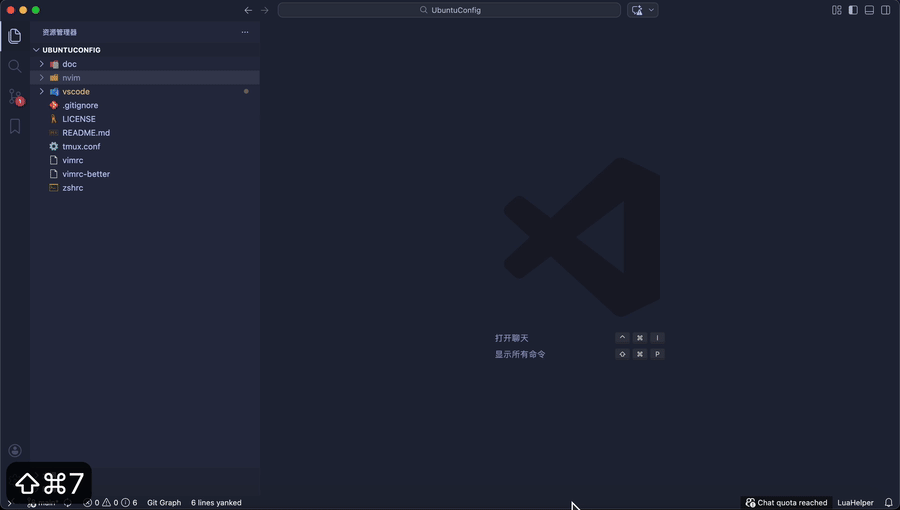
Task: Open Git Graph from the status bar
Action: [164, 503]
